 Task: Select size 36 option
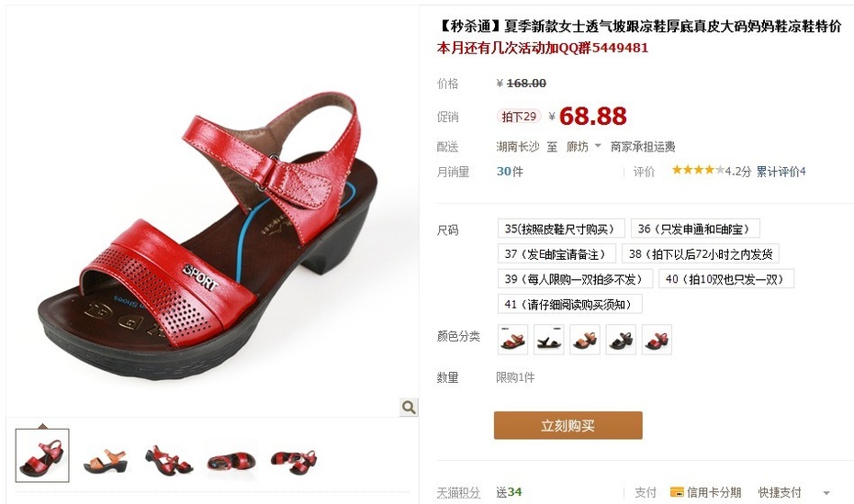coord(695,229)
